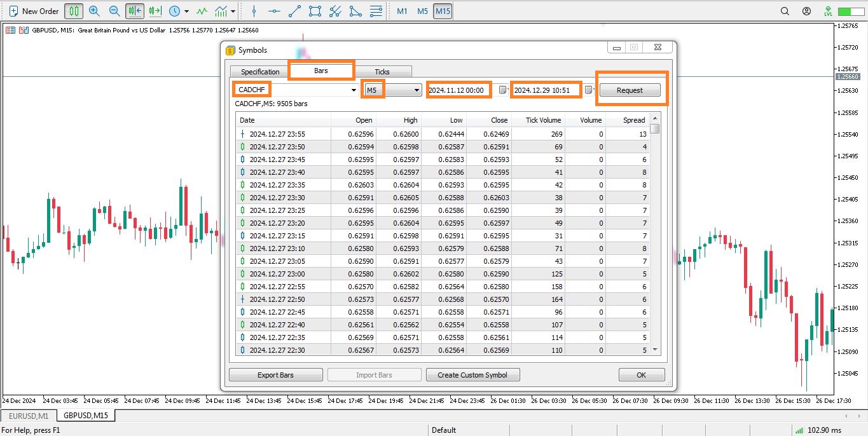Screen dimensions: 868x436
Task: Click the Zoom Out magnifier icon
Action: [114, 11]
